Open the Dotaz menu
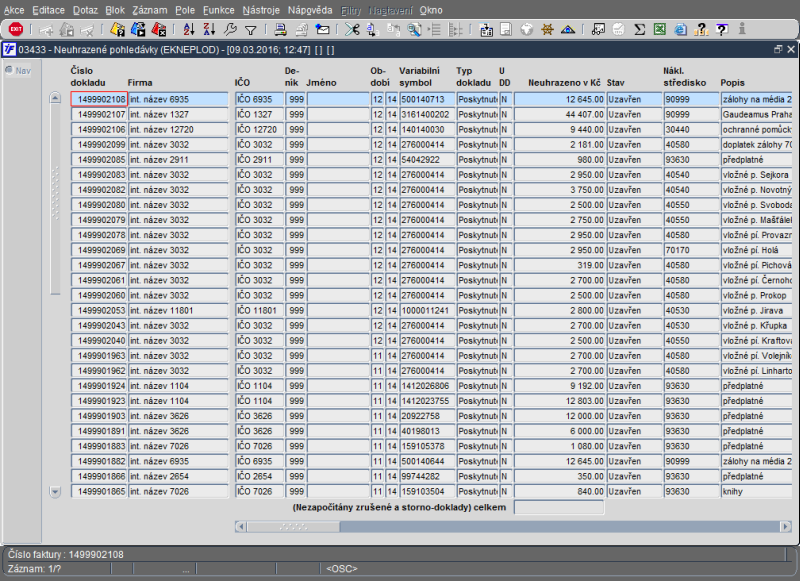 85,10
